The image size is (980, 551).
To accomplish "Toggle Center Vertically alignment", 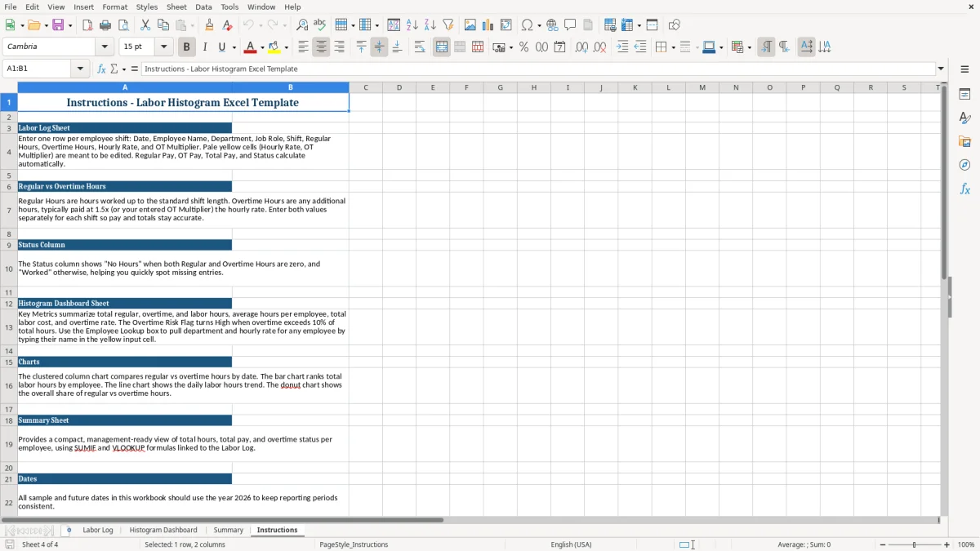I will coord(379,47).
